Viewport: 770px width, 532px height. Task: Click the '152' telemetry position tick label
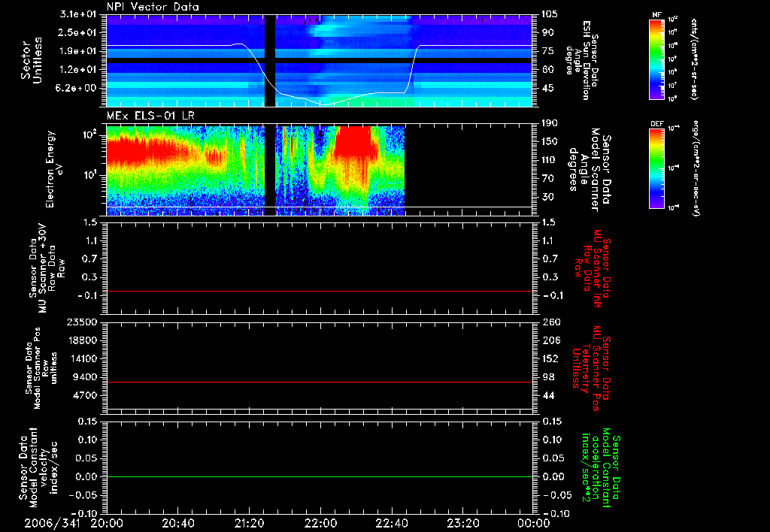550,358
